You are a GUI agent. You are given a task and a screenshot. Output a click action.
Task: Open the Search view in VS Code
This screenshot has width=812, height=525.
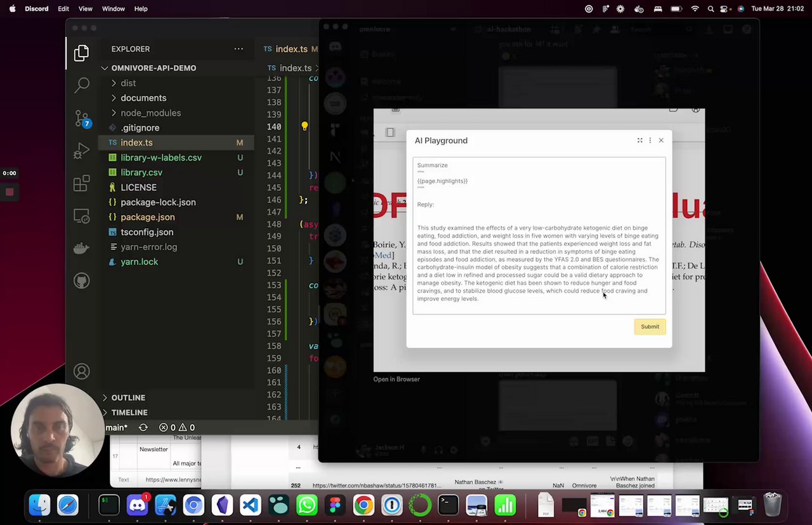(x=82, y=84)
